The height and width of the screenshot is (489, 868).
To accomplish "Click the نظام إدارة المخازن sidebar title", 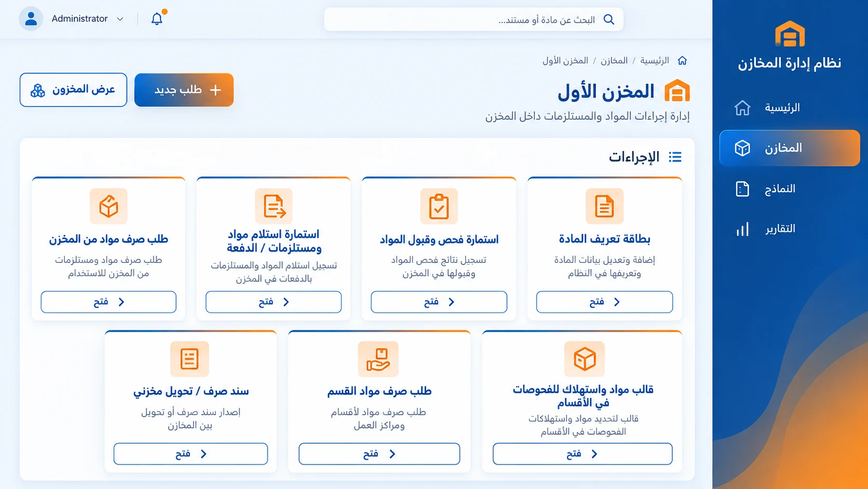I will click(x=790, y=63).
